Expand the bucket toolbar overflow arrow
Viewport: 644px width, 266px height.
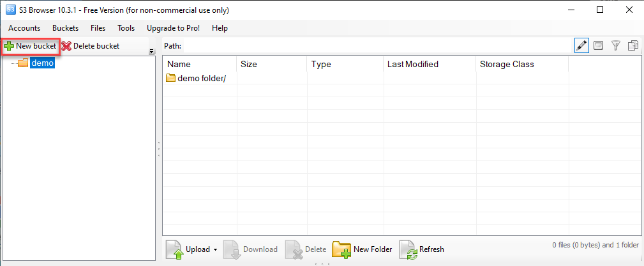tap(152, 52)
